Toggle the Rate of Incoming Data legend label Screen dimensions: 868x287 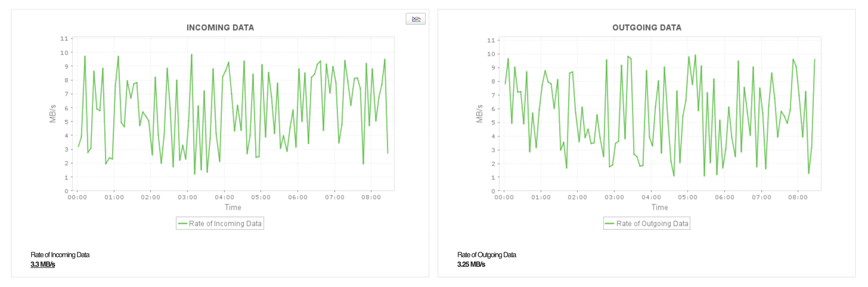[225, 223]
